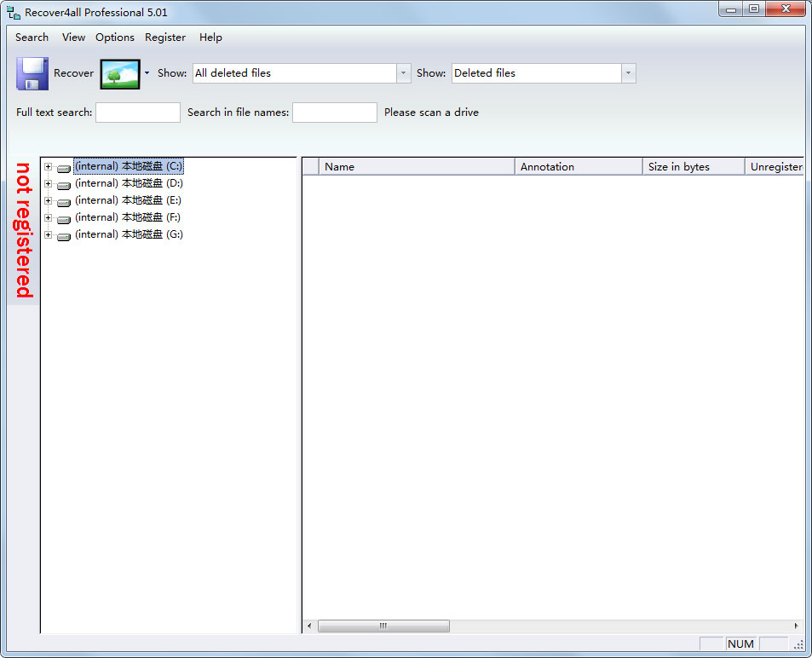Click inside the Search in file names field
The image size is (812, 658).
(x=334, y=112)
